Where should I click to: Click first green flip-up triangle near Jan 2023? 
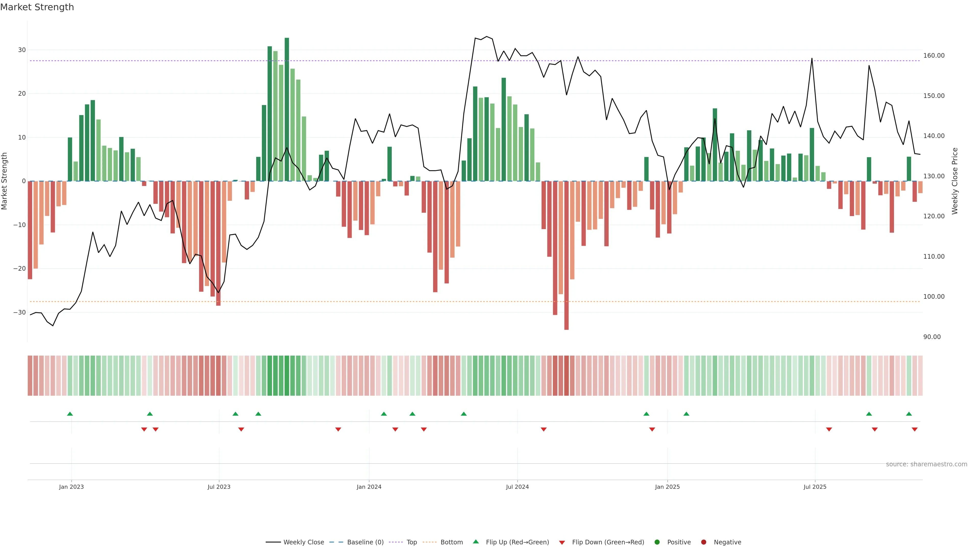pos(70,414)
